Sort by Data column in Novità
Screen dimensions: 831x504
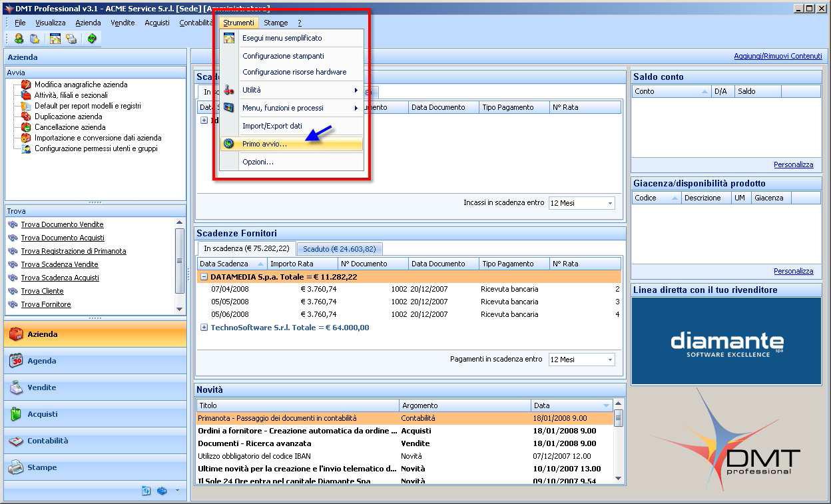[572, 405]
